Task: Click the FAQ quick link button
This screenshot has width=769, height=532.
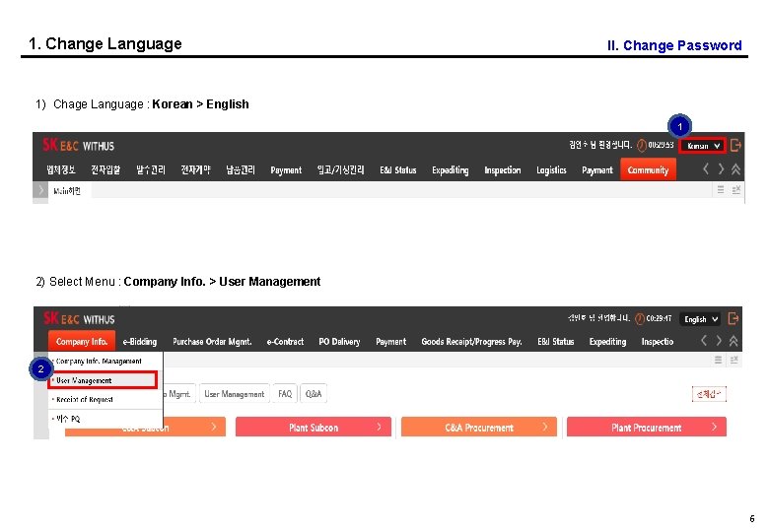Action: [285, 393]
